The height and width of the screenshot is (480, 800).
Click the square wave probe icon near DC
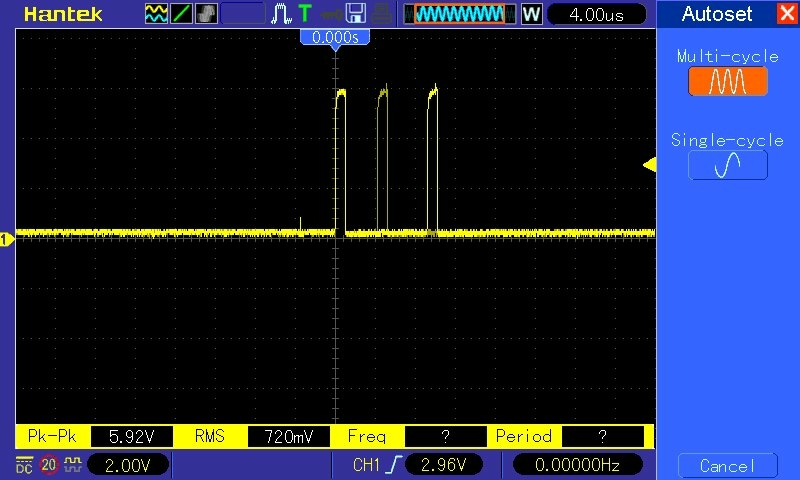(72, 464)
